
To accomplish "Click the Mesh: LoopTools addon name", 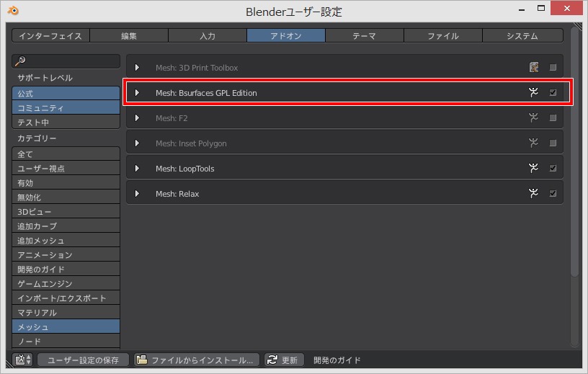I will tap(185, 169).
